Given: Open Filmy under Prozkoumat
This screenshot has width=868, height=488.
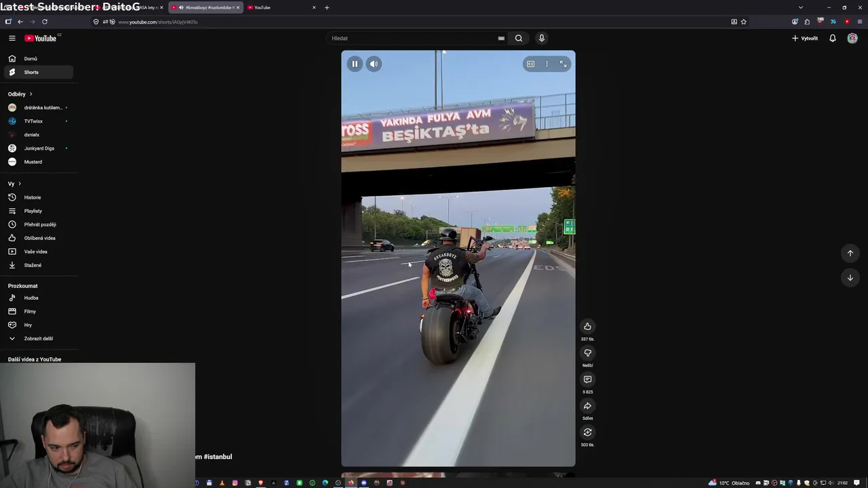Looking at the screenshot, I should 39,311.
